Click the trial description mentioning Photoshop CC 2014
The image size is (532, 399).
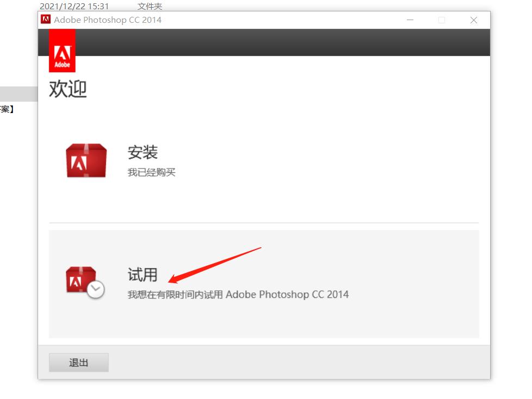[238, 295]
